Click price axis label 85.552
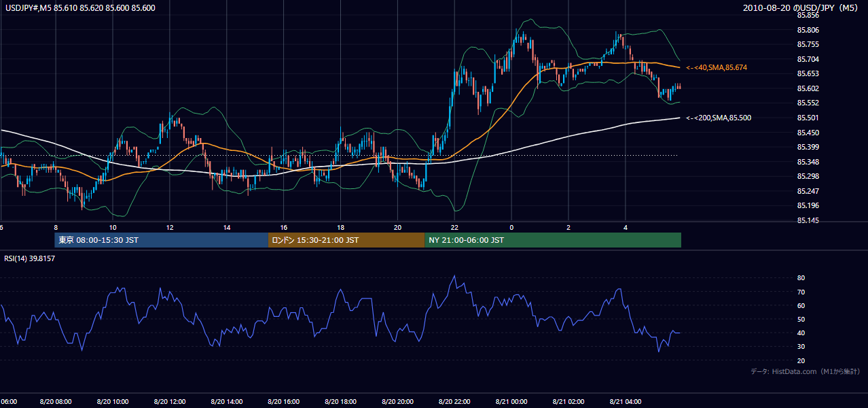Screen dimensions: 868x408 pyautogui.click(x=808, y=103)
